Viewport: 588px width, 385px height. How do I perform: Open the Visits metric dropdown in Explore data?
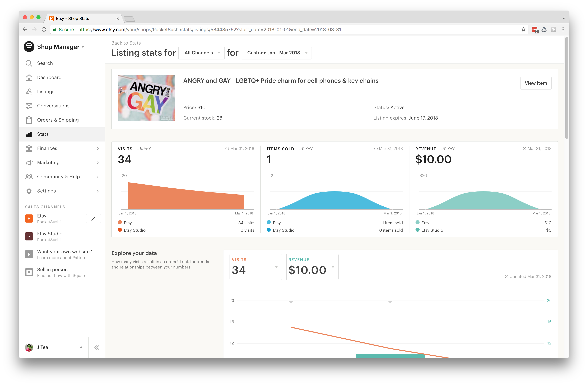pyautogui.click(x=256, y=267)
